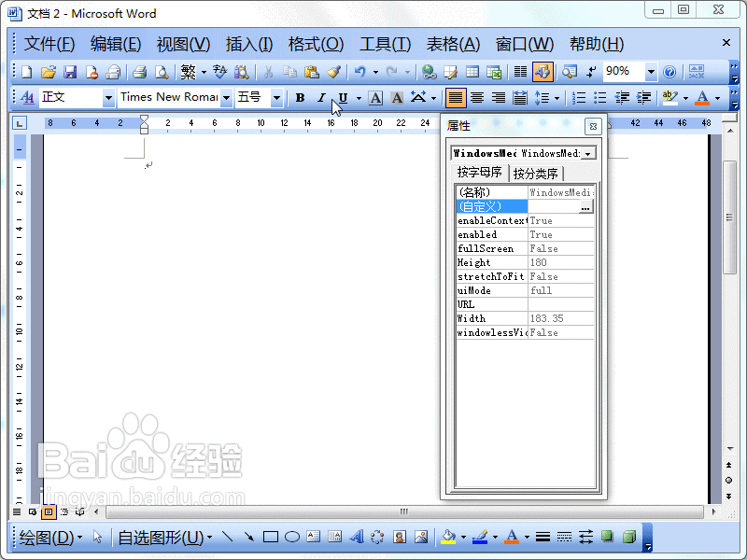Screen dimensions: 747x560
Task: Expand the font size 五号 dropdown
Action: click(x=276, y=98)
